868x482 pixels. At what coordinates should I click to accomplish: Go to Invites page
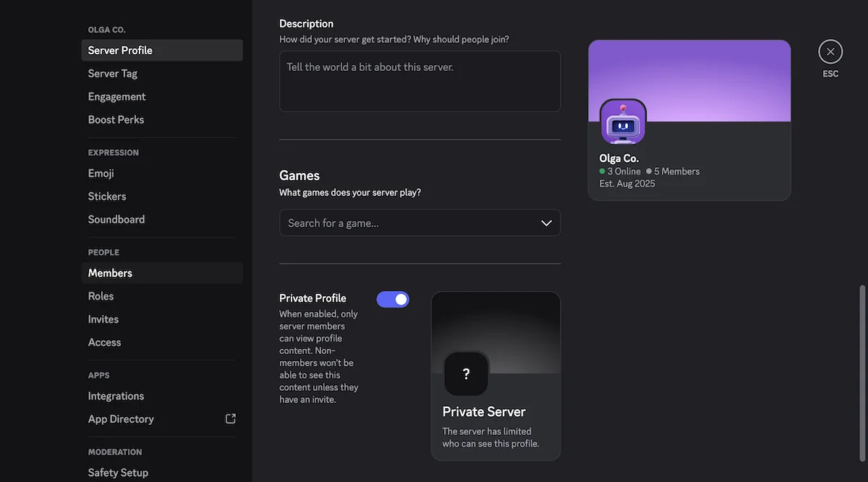(x=162, y=319)
